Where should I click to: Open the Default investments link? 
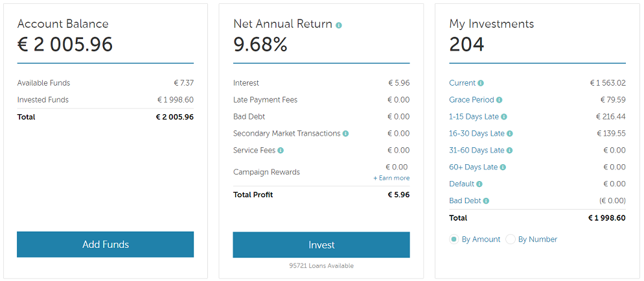[x=461, y=184]
